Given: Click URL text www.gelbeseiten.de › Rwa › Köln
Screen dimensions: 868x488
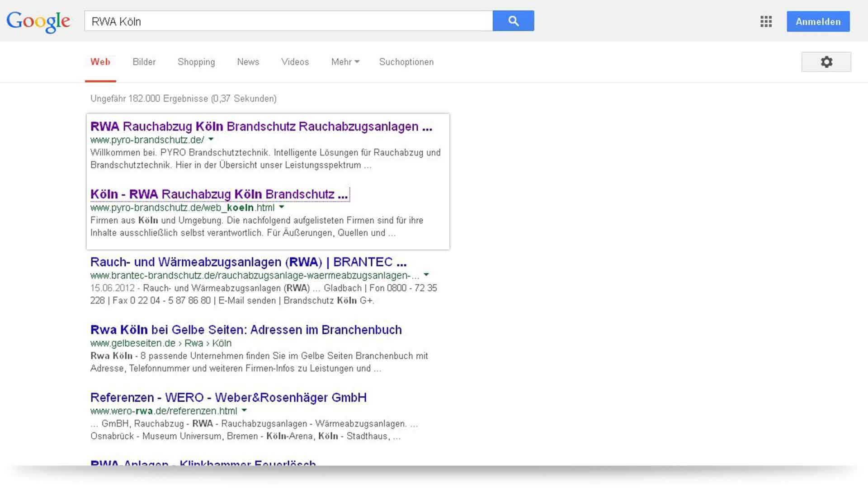Looking at the screenshot, I should pos(161,343).
